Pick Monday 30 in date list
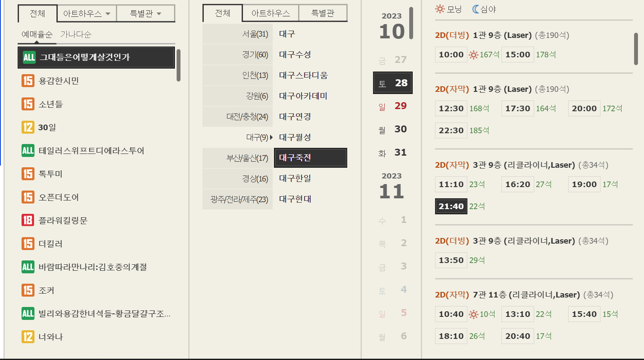The image size is (644, 360). pyautogui.click(x=392, y=129)
